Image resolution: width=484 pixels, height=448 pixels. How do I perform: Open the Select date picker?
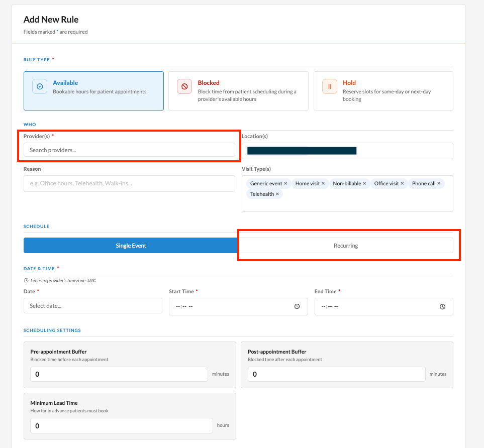click(x=93, y=306)
